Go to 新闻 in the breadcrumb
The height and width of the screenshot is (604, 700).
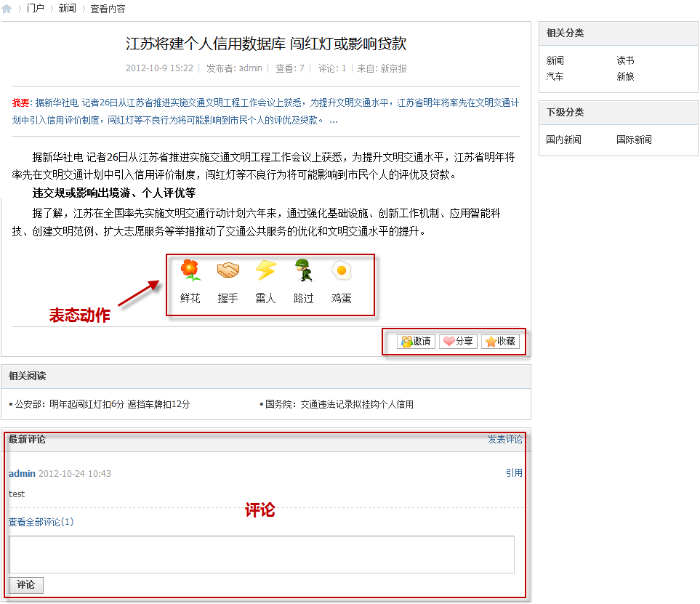67,9
